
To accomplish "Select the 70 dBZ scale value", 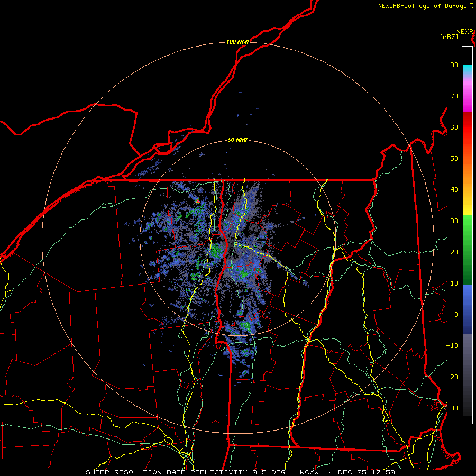I will [454, 96].
